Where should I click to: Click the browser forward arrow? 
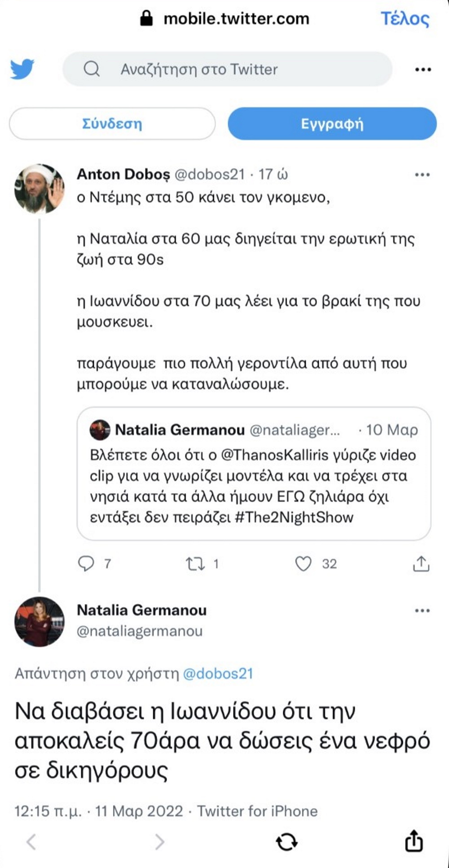click(x=159, y=842)
